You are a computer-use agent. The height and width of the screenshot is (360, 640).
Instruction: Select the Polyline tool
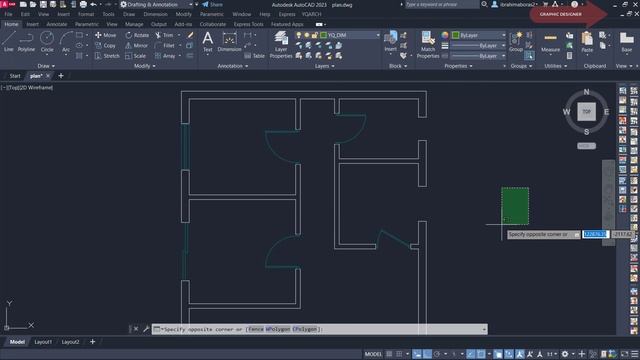[x=26, y=41]
